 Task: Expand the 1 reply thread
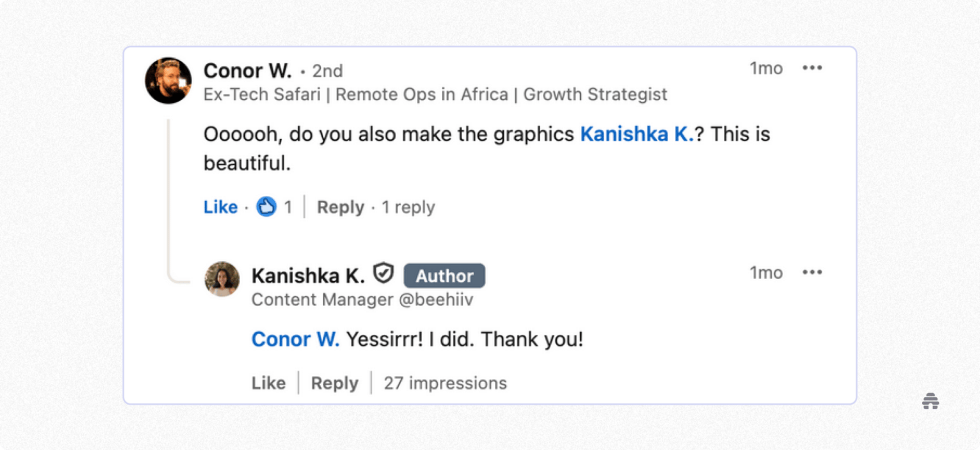point(408,207)
